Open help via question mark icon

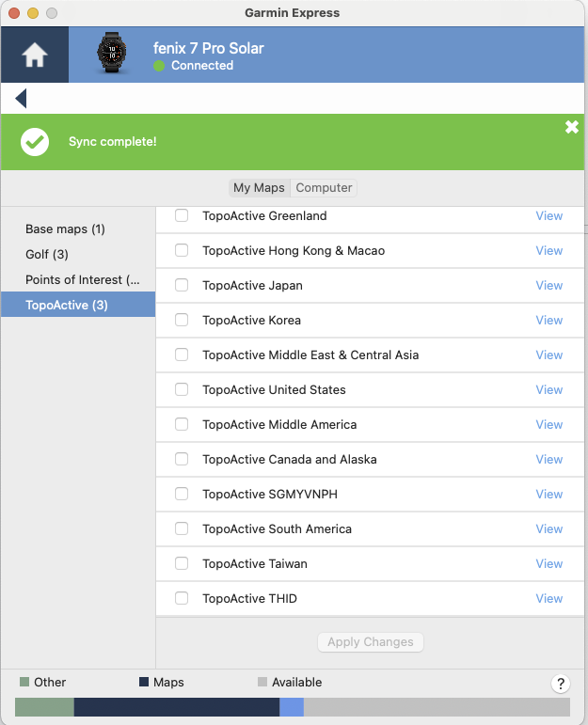(x=561, y=684)
